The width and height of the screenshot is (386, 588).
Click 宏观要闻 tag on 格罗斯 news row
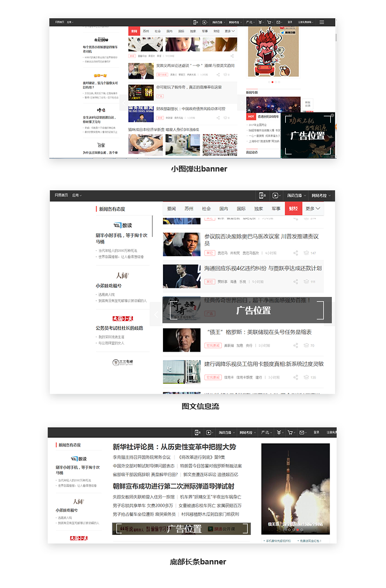(213, 345)
